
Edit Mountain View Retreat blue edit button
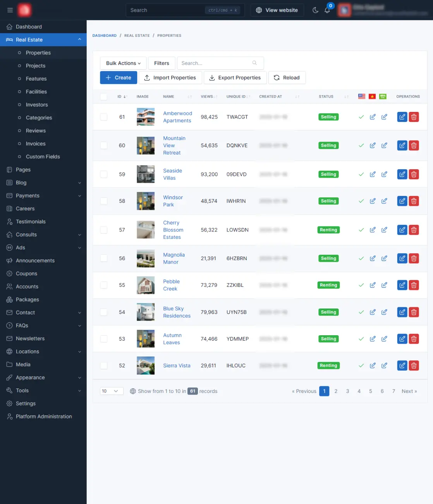pyautogui.click(x=402, y=146)
